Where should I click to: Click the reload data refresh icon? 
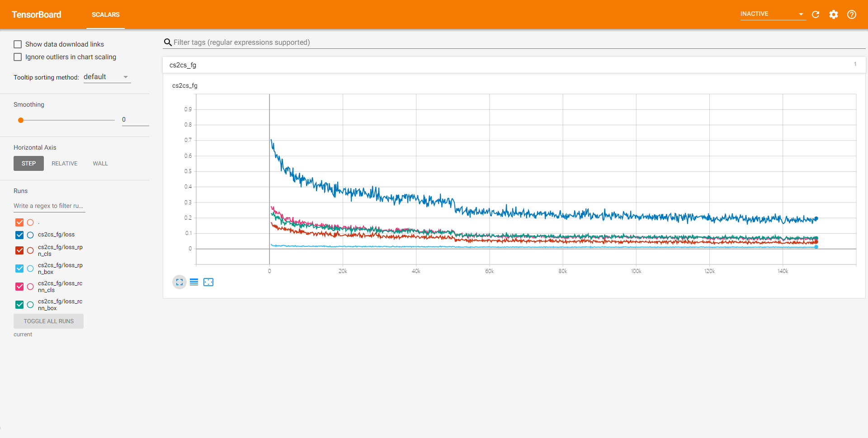[x=816, y=14]
